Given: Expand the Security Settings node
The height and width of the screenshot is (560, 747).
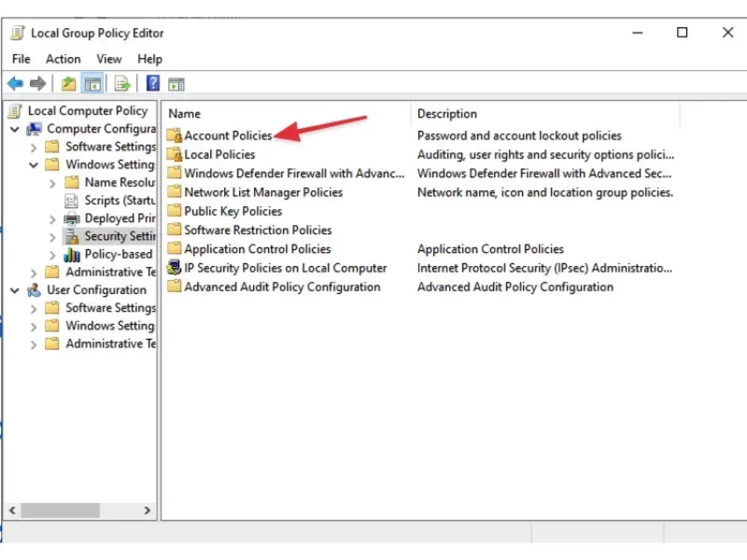Looking at the screenshot, I should click(x=52, y=237).
